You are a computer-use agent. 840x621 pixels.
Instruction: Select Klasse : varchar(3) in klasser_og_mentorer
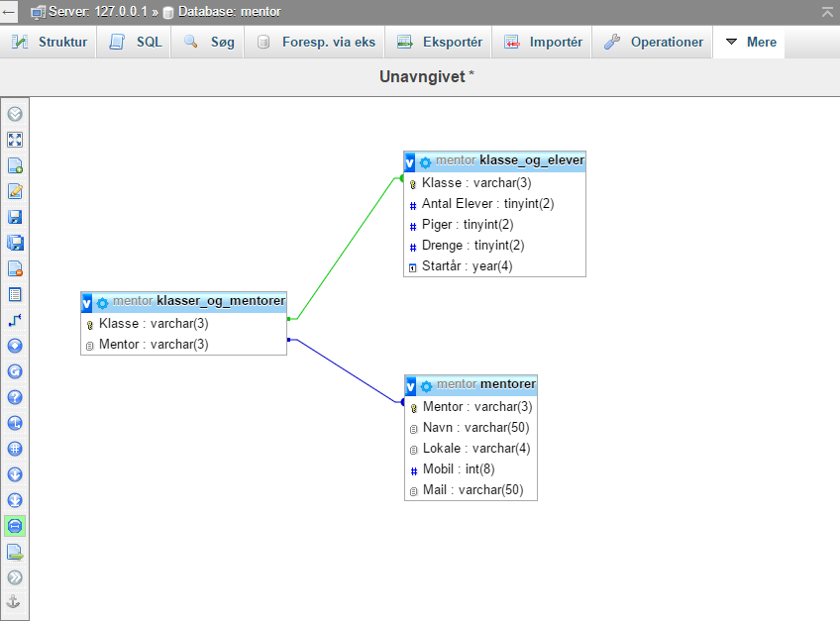184,324
